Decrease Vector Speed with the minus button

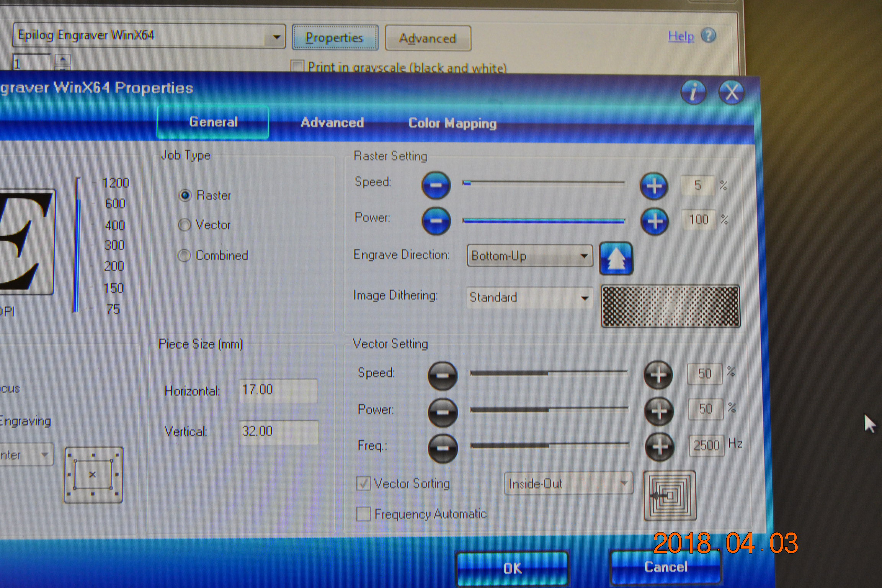[442, 376]
